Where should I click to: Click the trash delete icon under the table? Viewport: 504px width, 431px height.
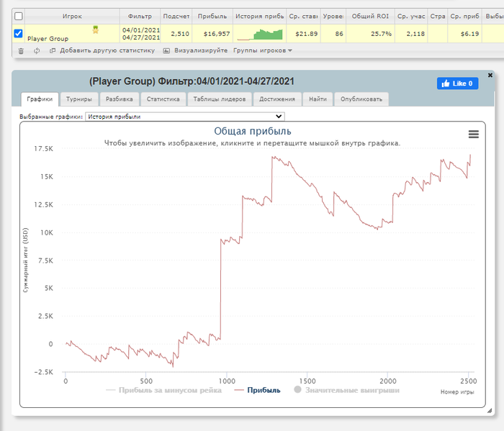tap(21, 51)
